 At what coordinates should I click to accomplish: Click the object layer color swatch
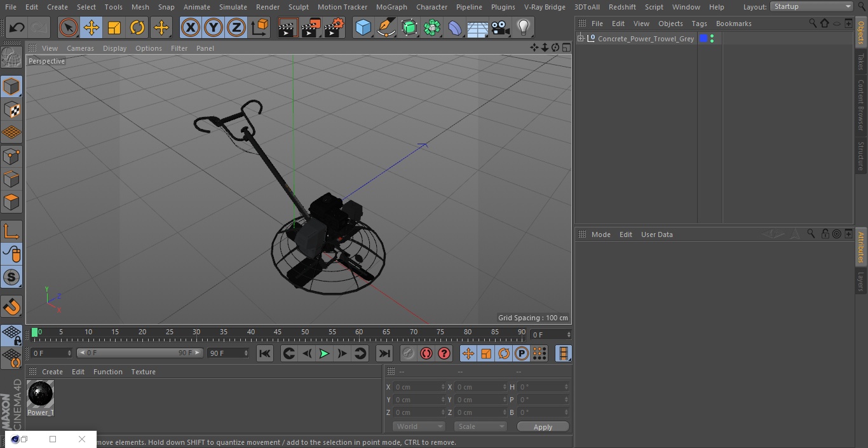pyautogui.click(x=703, y=39)
